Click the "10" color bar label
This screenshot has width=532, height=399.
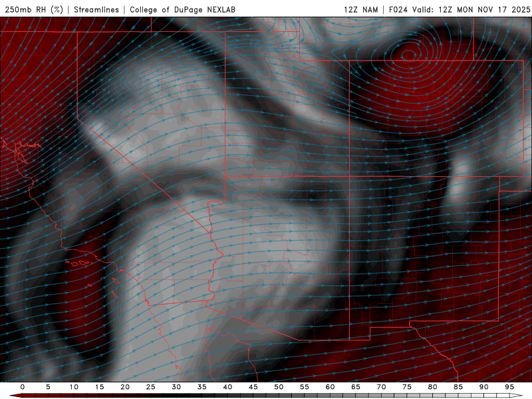point(74,387)
